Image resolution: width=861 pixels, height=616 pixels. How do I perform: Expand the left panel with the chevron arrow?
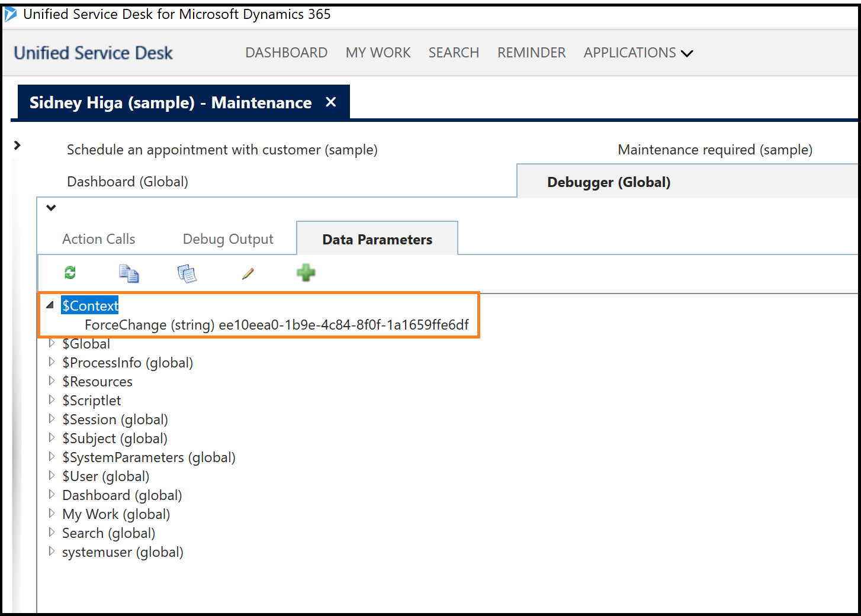(x=17, y=145)
